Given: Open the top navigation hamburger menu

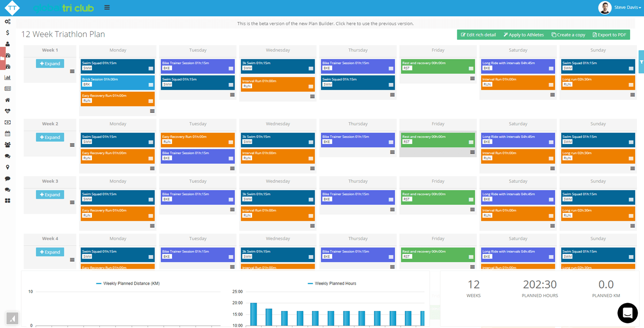Looking at the screenshot, I should 107,7.
